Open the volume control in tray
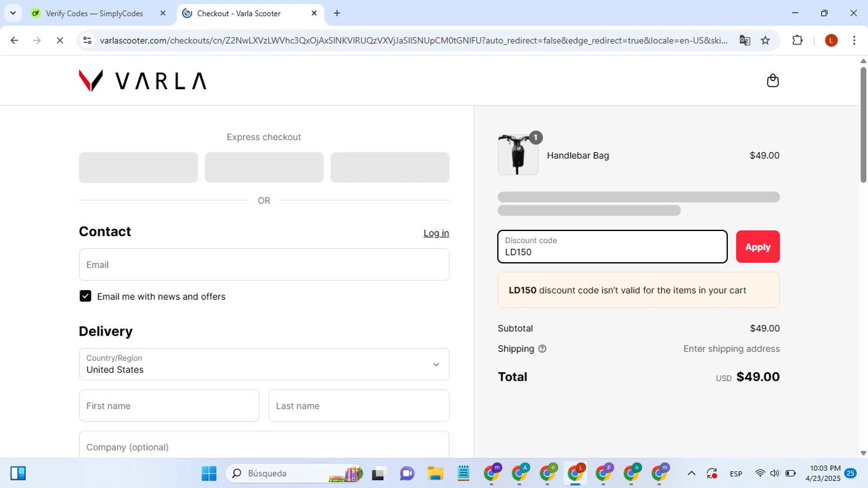 tap(775, 474)
